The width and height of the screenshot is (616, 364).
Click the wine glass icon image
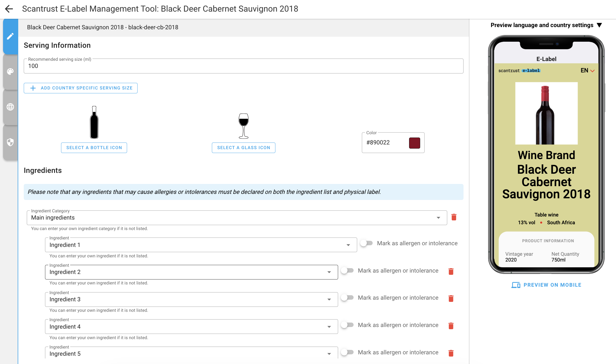click(243, 126)
